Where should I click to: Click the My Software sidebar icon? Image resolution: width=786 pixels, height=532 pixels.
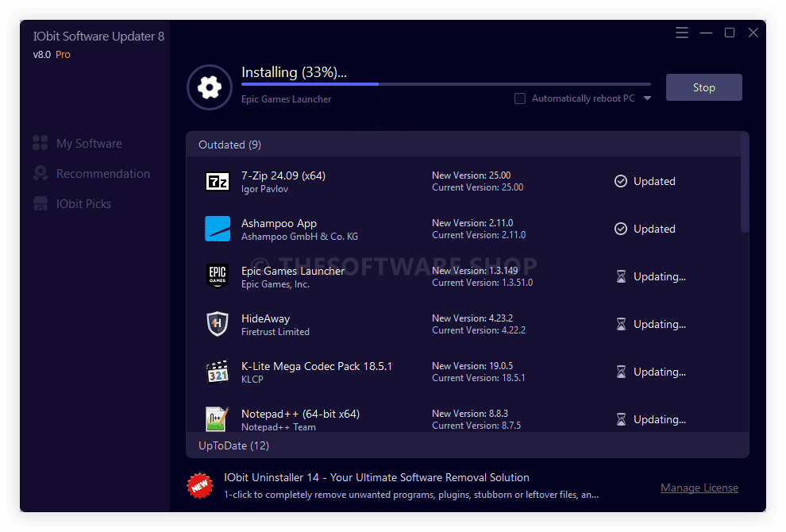click(x=40, y=143)
